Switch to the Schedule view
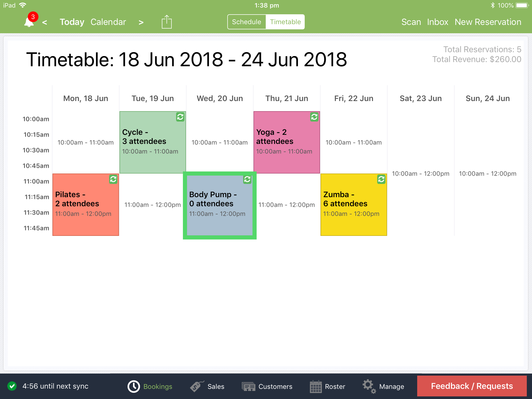The height and width of the screenshot is (399, 532). click(246, 22)
